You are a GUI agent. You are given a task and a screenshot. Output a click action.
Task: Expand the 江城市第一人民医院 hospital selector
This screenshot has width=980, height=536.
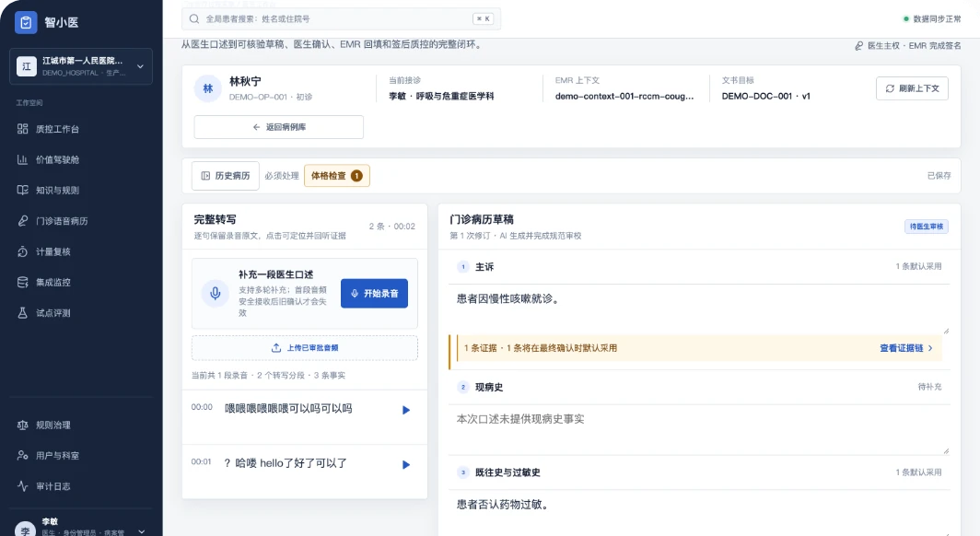[x=81, y=66]
